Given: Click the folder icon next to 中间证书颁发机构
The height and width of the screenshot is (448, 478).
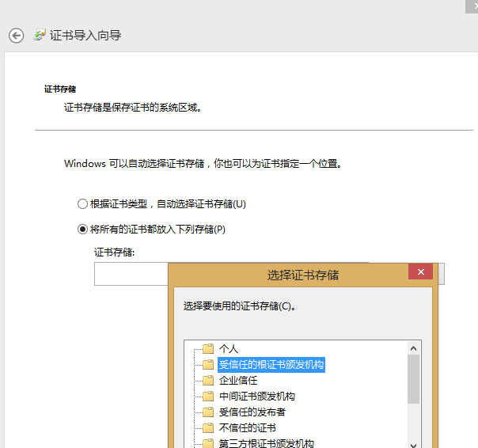Looking at the screenshot, I should click(208, 396).
